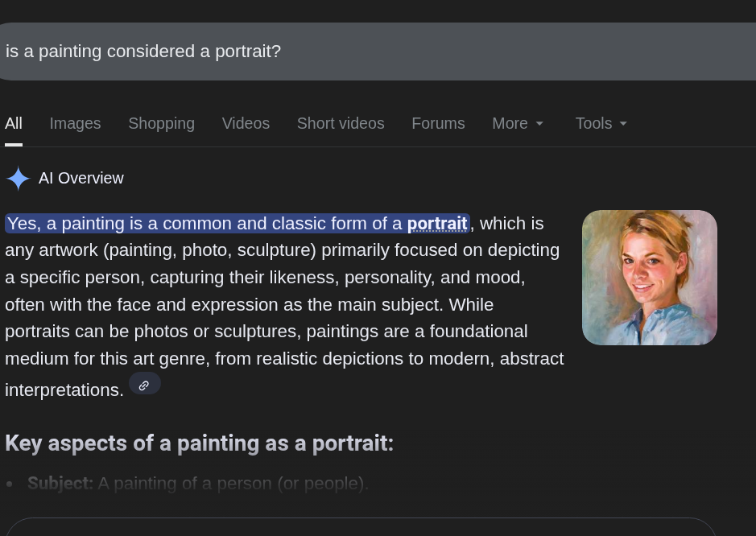Select the All results tab
The height and width of the screenshot is (536, 756).
[14, 123]
